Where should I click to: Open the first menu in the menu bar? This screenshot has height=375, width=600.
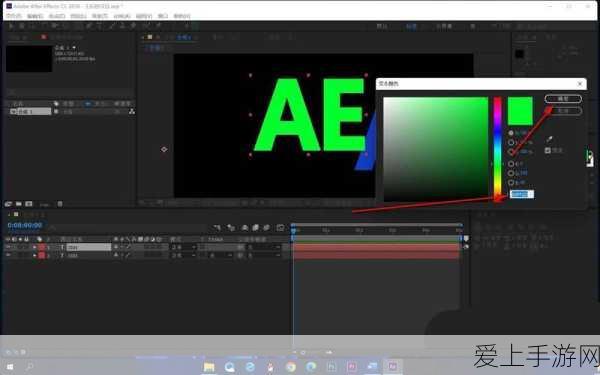pos(14,16)
